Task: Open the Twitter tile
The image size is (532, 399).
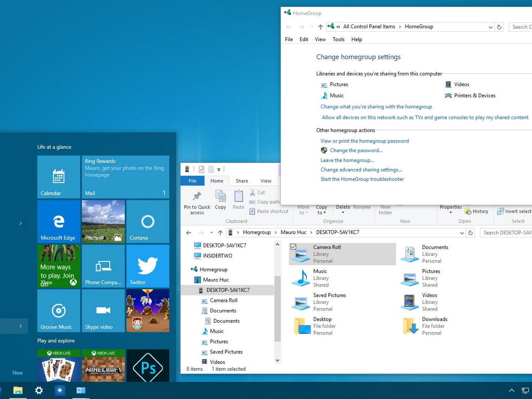Action: [x=148, y=266]
